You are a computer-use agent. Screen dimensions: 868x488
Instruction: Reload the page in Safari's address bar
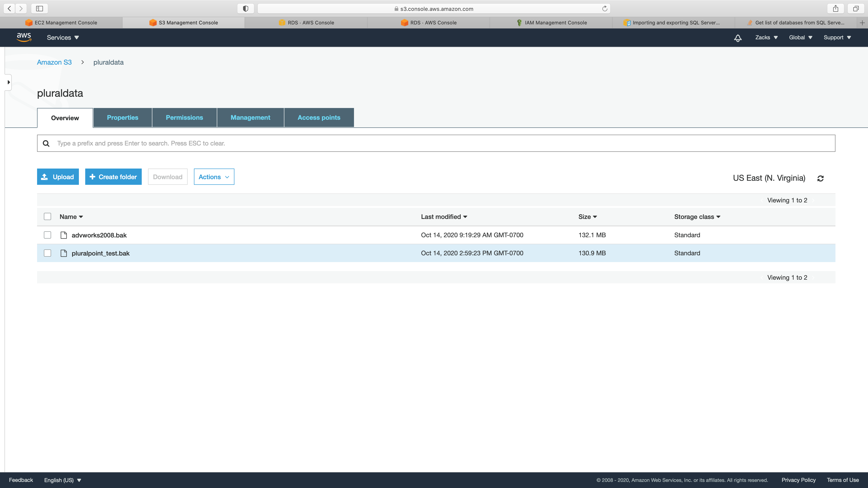click(604, 9)
